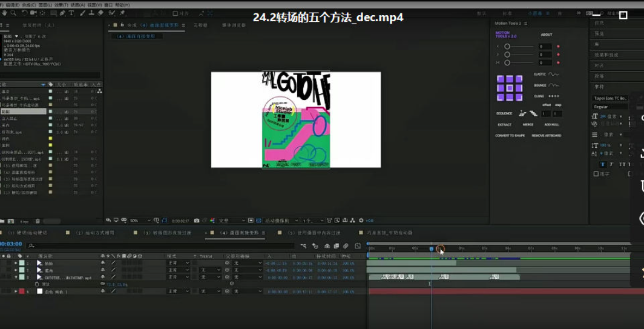Select the Zoom magnifier tool

[x=13, y=13]
